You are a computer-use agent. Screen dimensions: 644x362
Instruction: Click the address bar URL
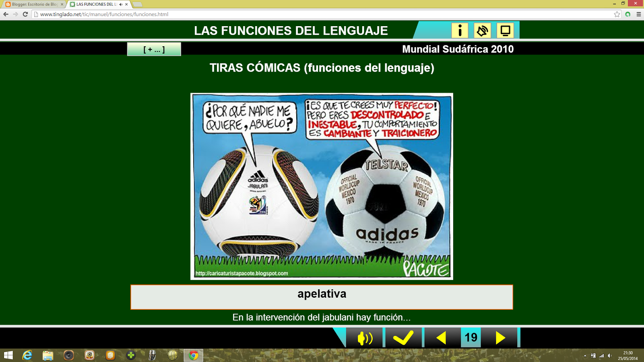point(104,14)
